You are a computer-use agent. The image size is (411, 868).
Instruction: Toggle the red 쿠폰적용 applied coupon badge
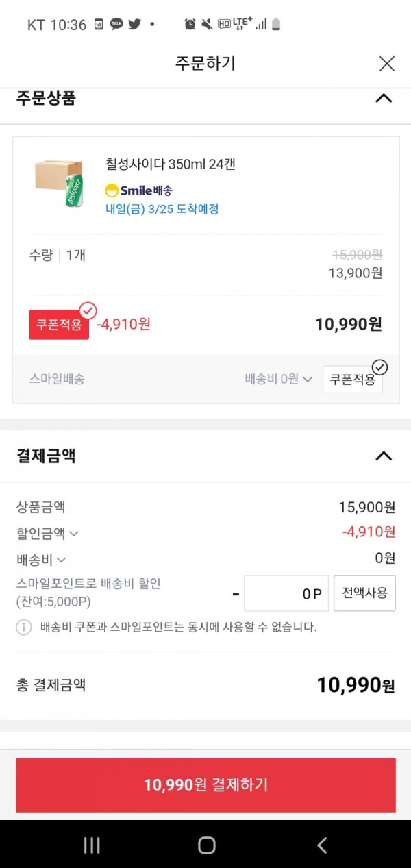[x=59, y=324]
